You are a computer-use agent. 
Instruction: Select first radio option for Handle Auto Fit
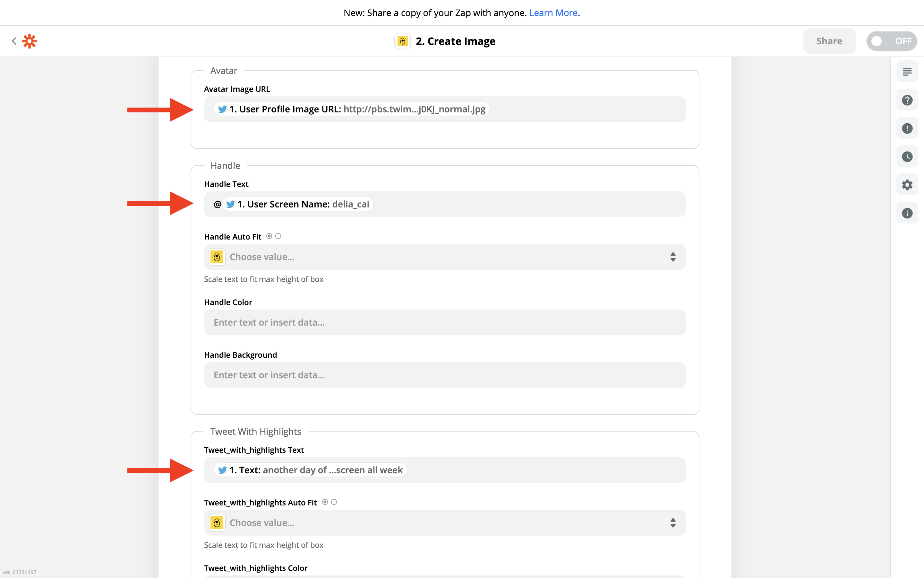pos(269,236)
